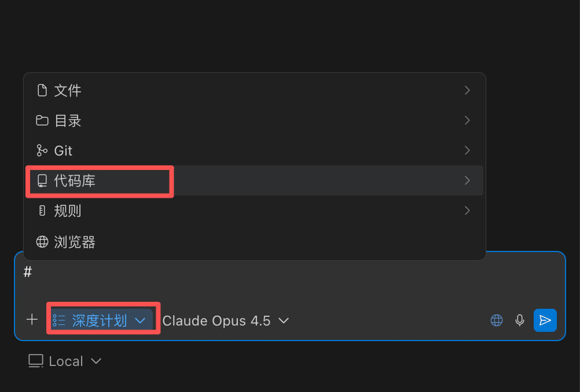
Task: Expand the 文件 submenu arrow
Action: click(x=467, y=90)
